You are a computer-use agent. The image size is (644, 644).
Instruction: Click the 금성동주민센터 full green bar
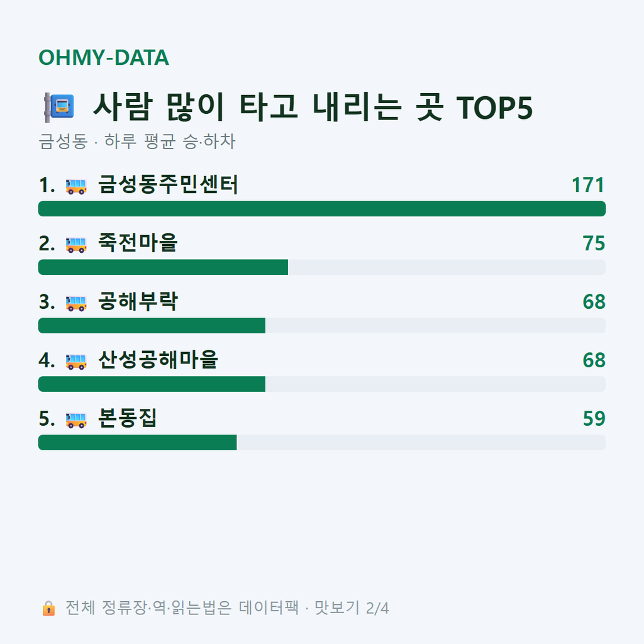point(322,209)
